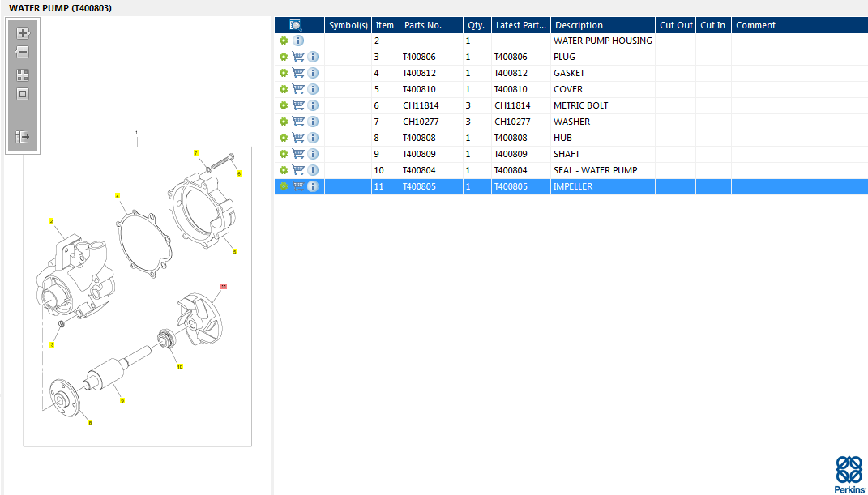Click callout 2 on the diagram

tap(51, 221)
